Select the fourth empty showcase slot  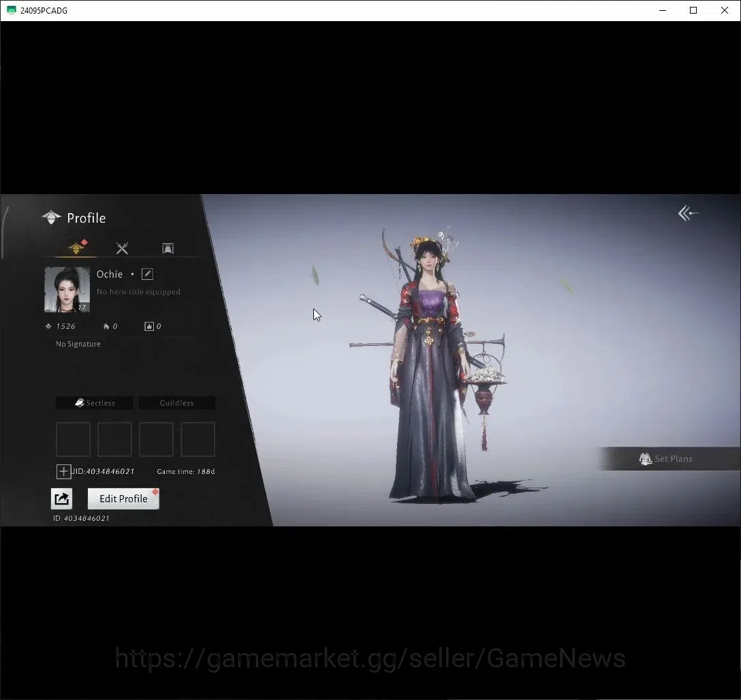[198, 439]
